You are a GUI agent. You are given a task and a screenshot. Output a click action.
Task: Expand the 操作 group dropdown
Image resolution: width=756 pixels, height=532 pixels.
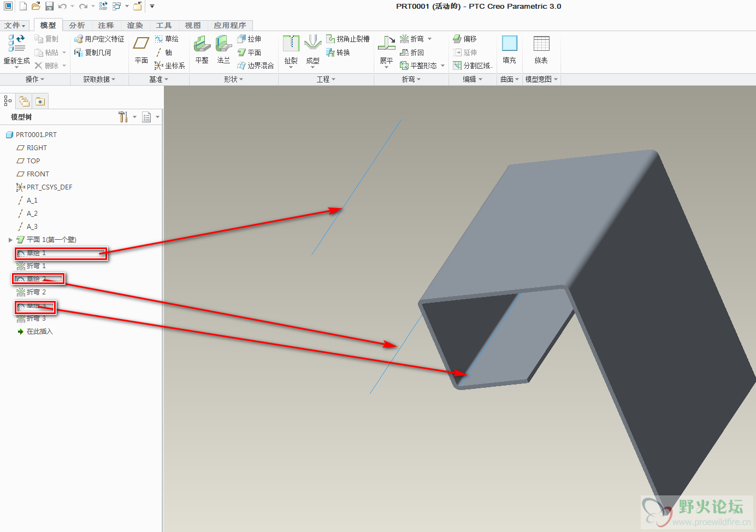pyautogui.click(x=35, y=79)
